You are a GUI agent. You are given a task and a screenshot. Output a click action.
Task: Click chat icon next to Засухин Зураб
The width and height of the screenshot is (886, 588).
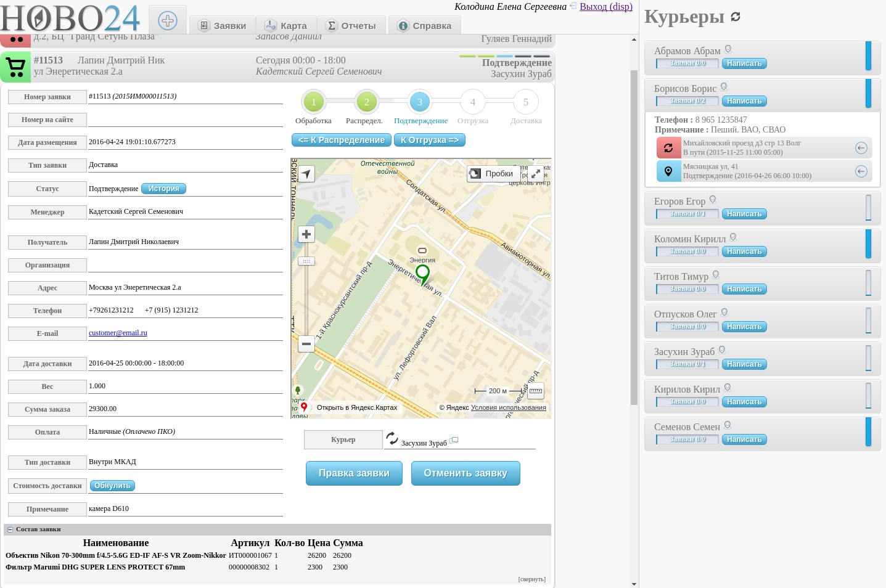454,440
